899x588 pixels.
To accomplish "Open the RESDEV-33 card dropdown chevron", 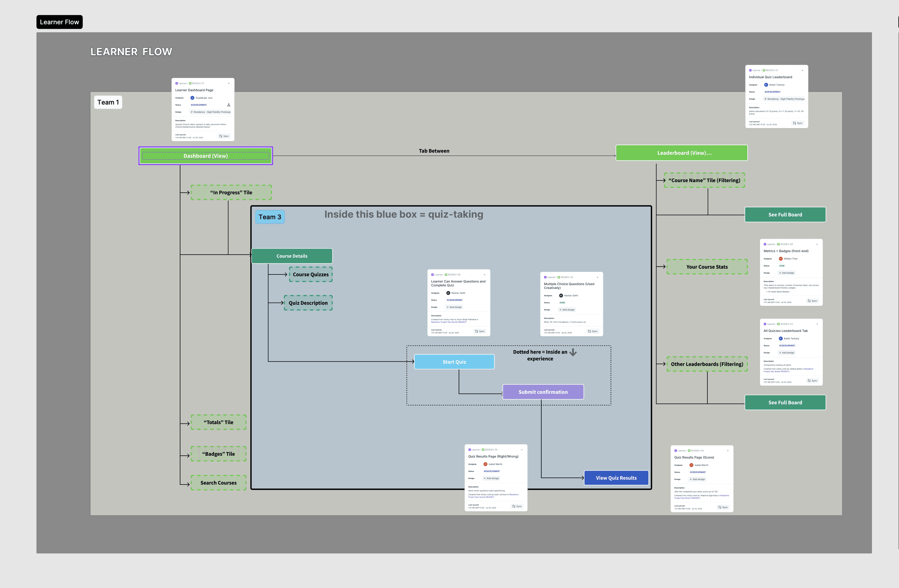I will 817,324.
